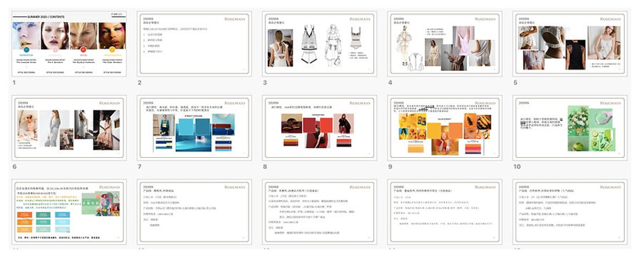Choose slide 4 with pink fabric photos
The image size is (644, 265).
pos(445,43)
